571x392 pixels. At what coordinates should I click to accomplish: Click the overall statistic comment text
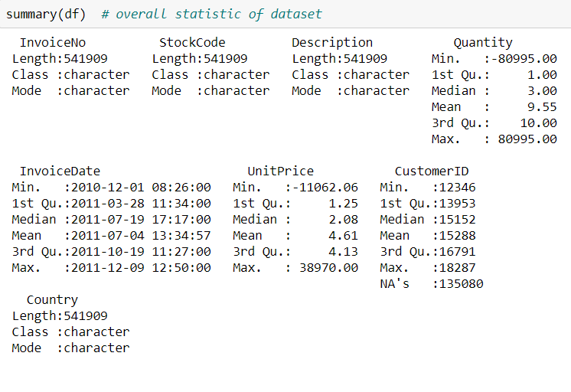(x=211, y=15)
